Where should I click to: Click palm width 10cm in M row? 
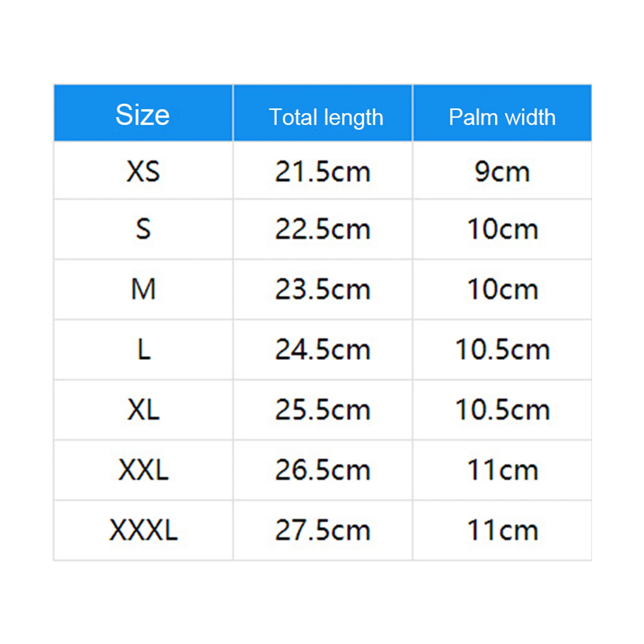click(x=502, y=289)
